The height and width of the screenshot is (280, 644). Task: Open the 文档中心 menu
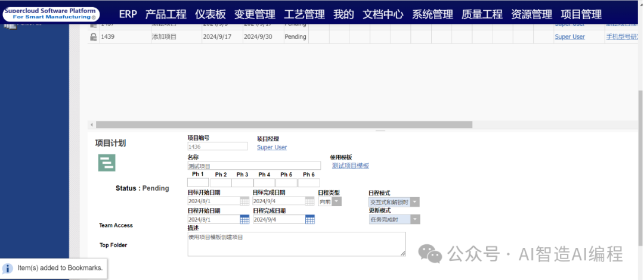383,15
